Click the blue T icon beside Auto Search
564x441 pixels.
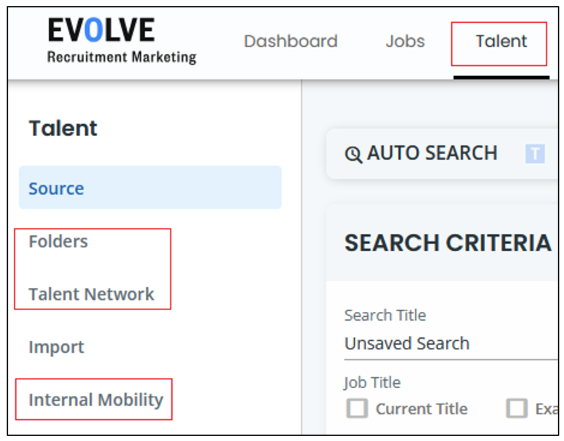click(535, 154)
